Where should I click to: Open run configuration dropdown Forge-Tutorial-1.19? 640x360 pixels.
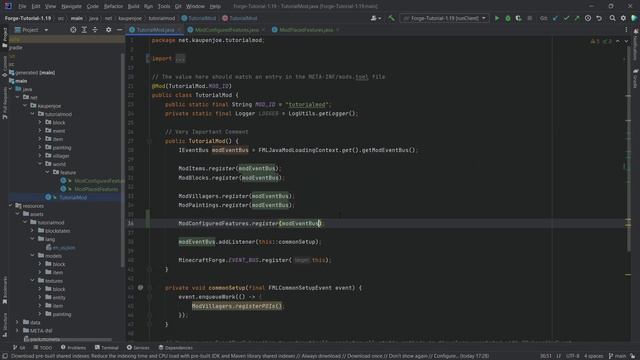444,18
